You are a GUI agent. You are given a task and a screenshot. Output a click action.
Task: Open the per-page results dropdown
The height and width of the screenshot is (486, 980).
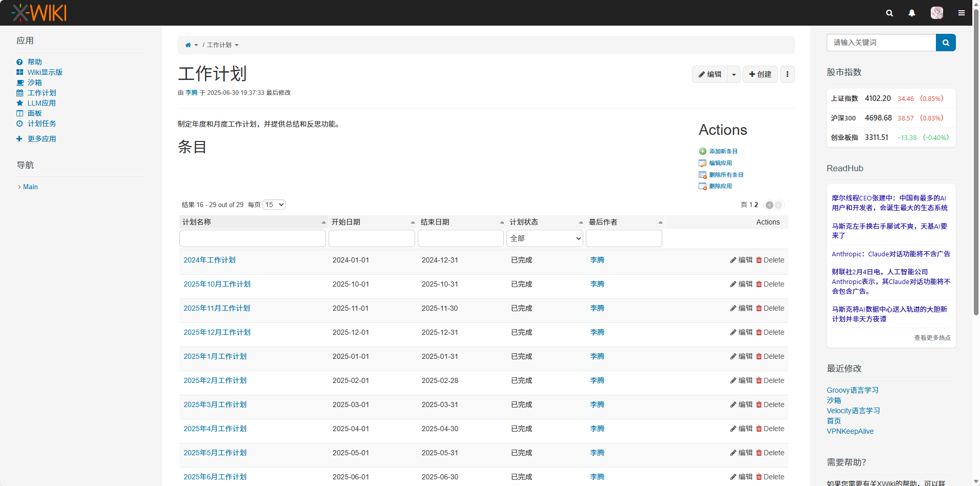pyautogui.click(x=274, y=205)
